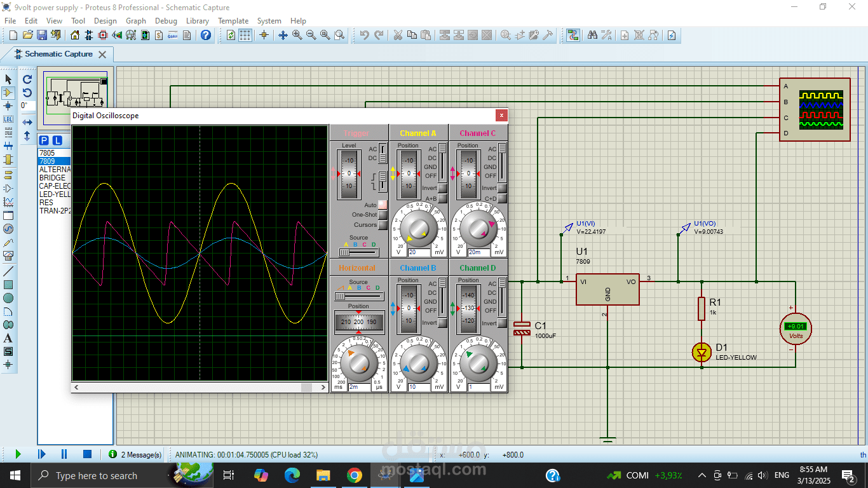Screen dimensions: 868x488
Task: Click Channel A voltage value field
Action: point(419,252)
